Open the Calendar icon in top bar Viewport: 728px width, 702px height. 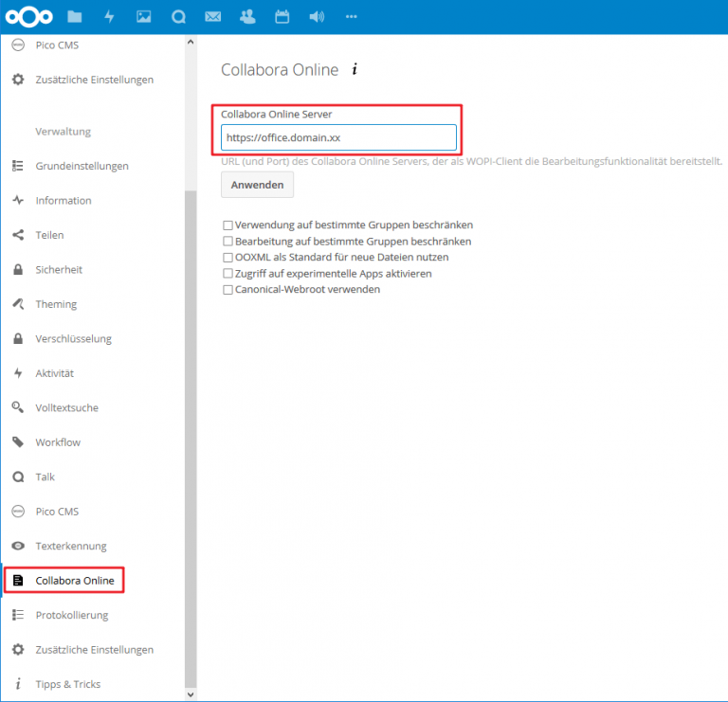pyautogui.click(x=282, y=16)
